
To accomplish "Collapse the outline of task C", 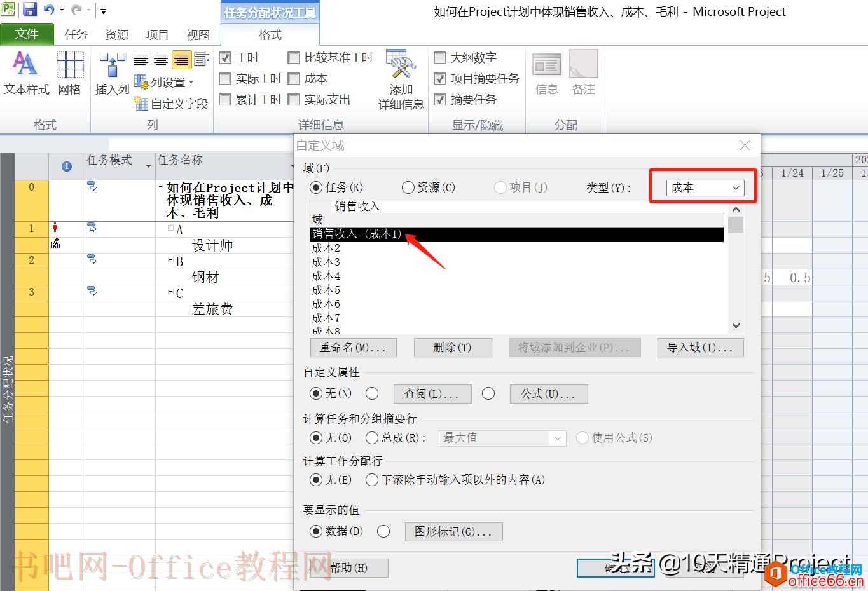I will point(171,291).
